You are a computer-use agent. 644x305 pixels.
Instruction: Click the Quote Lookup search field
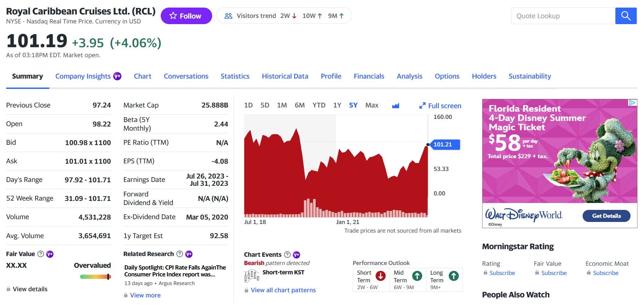[x=563, y=16]
